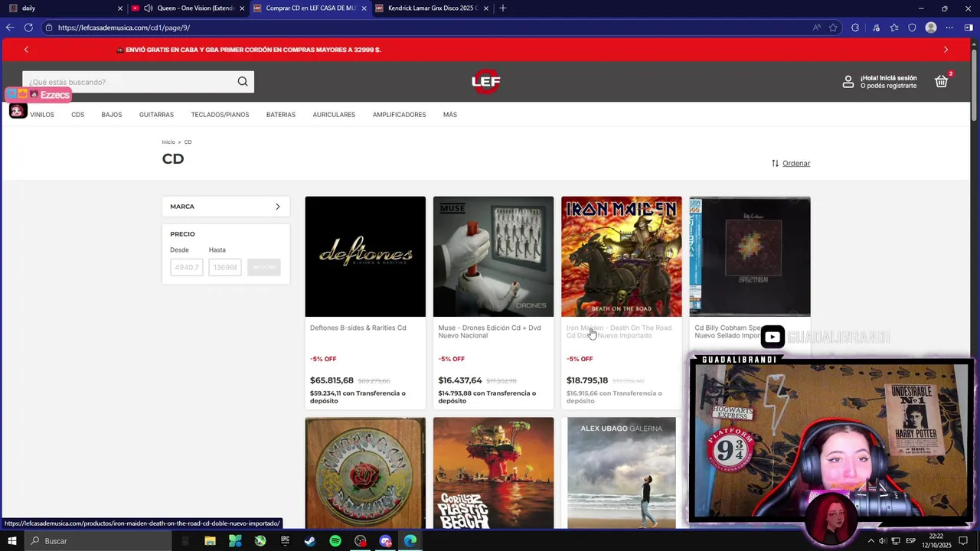980x551 pixels.
Task: Open the CDS menu item
Action: [78, 115]
